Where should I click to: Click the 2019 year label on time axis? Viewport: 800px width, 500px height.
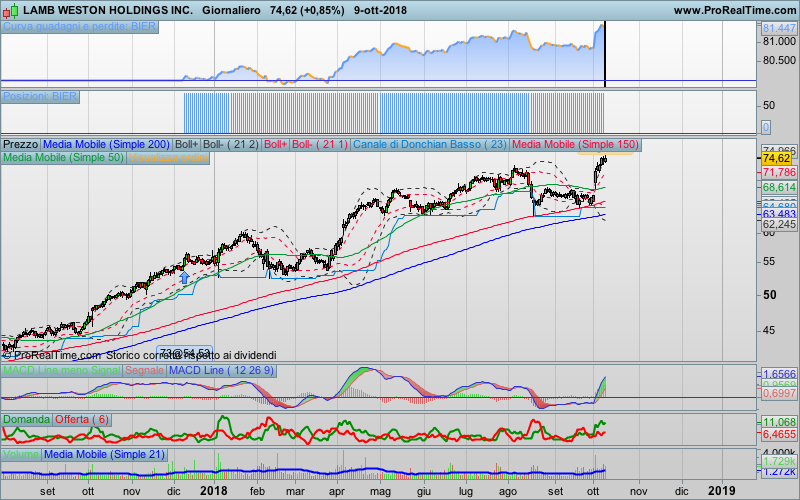coord(721,491)
